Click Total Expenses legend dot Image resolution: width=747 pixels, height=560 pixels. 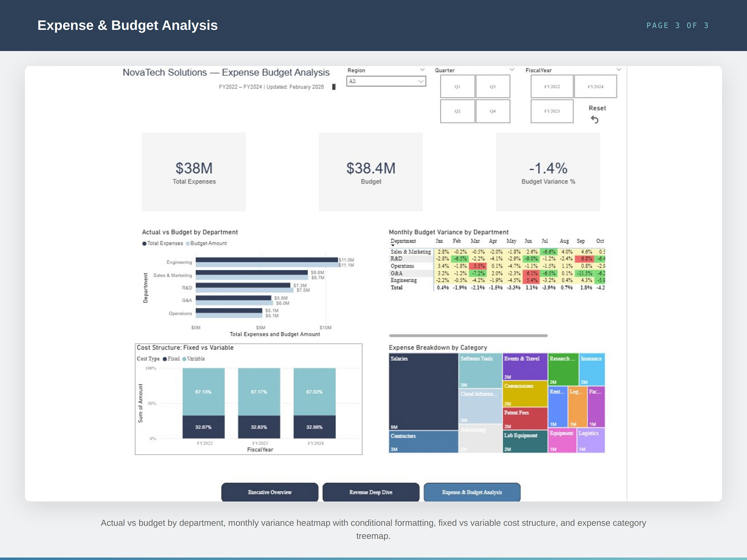144,243
